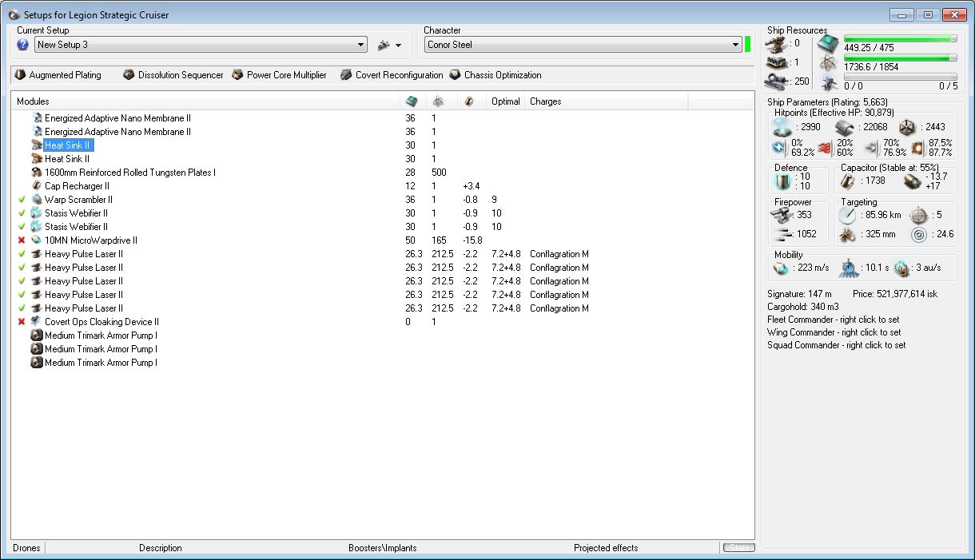This screenshot has height=560, width=975.
Task: Click the targeting range icon showing 85.96 km
Action: [848, 214]
